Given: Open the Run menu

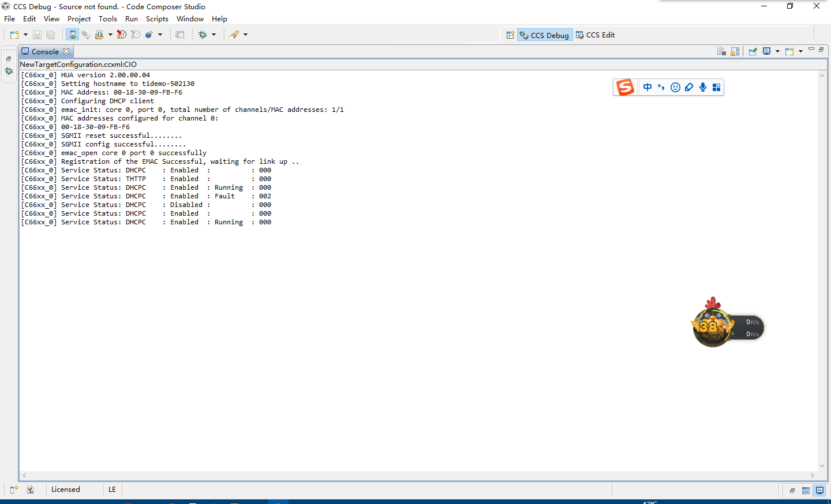Looking at the screenshot, I should pyautogui.click(x=132, y=19).
